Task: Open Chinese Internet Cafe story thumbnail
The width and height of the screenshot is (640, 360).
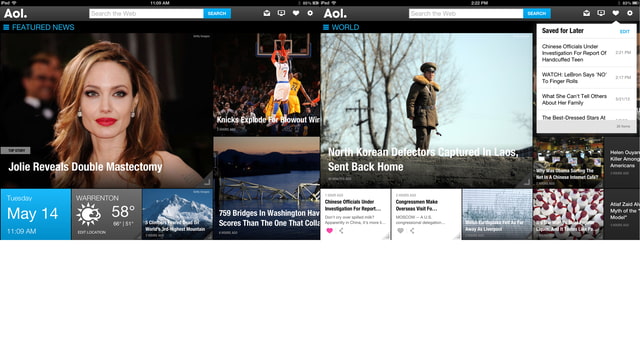Action: click(568, 162)
